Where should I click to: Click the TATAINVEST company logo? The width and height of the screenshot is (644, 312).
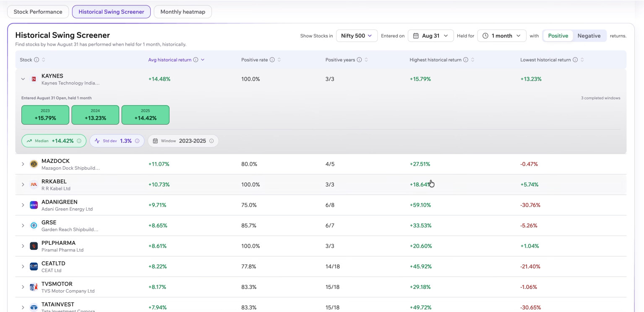[x=34, y=307]
